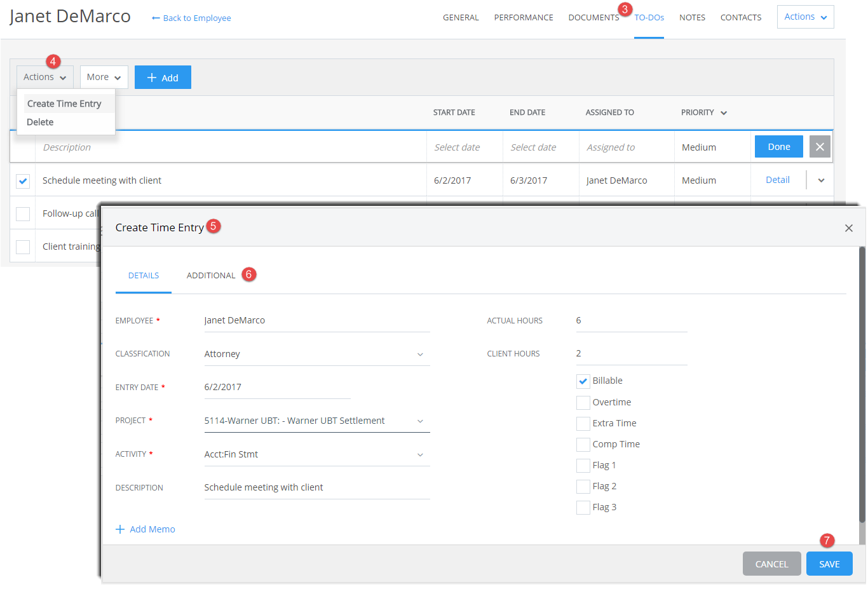Open the Notes tab
Viewport: 868px width, 589px height.
(x=692, y=18)
